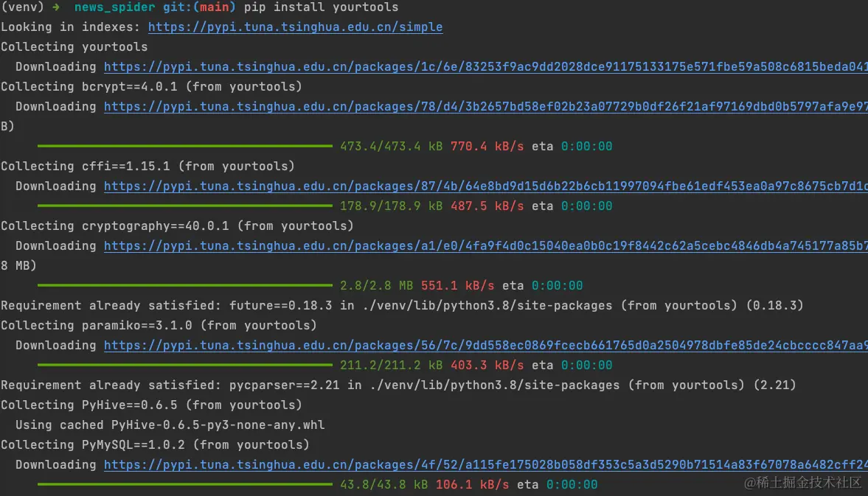
Task: Select the news_spider directory label in prompt
Action: pyautogui.click(x=114, y=7)
